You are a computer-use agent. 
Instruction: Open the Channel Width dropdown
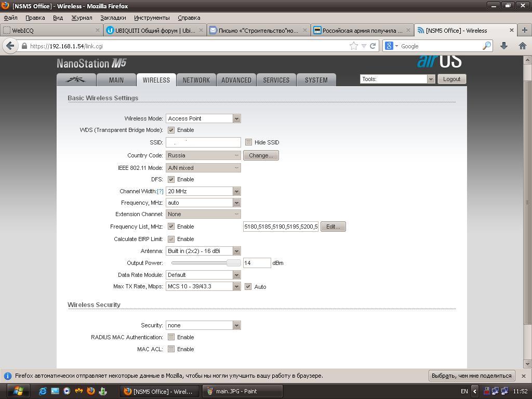pyautogui.click(x=203, y=191)
